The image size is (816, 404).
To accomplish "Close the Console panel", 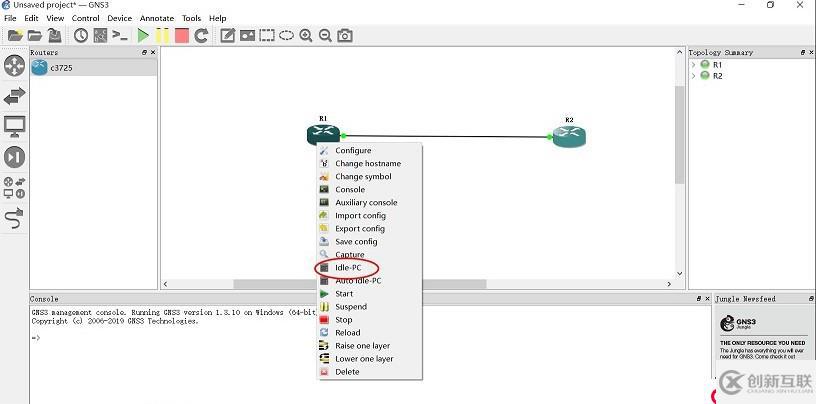I will tap(707, 299).
